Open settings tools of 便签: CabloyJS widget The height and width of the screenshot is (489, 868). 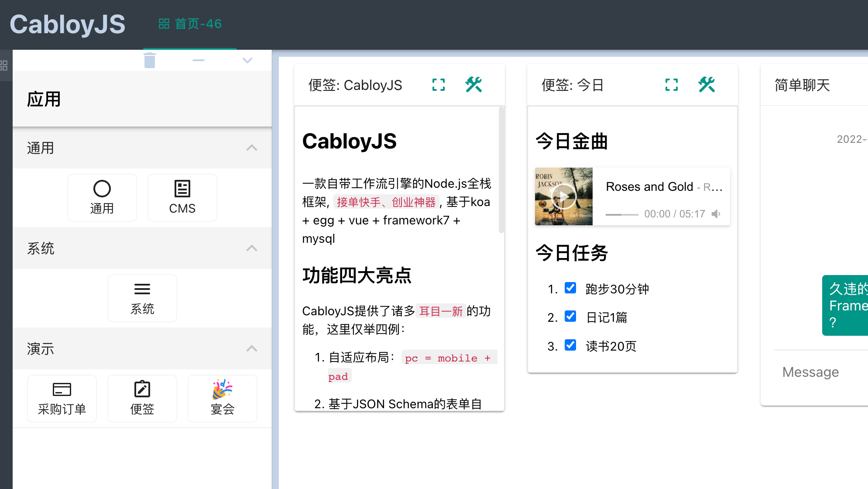pos(473,85)
